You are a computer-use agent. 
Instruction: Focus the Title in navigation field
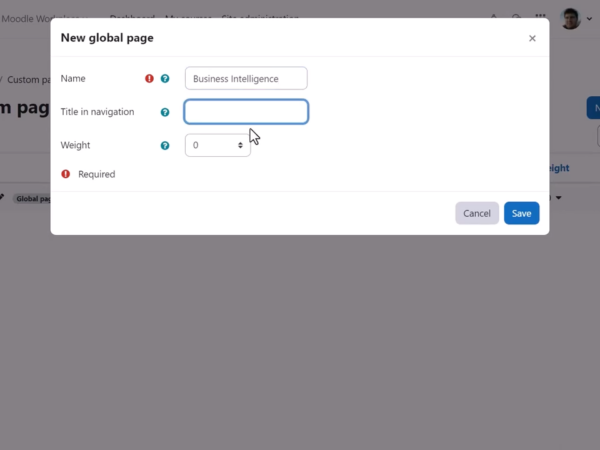coord(246,112)
